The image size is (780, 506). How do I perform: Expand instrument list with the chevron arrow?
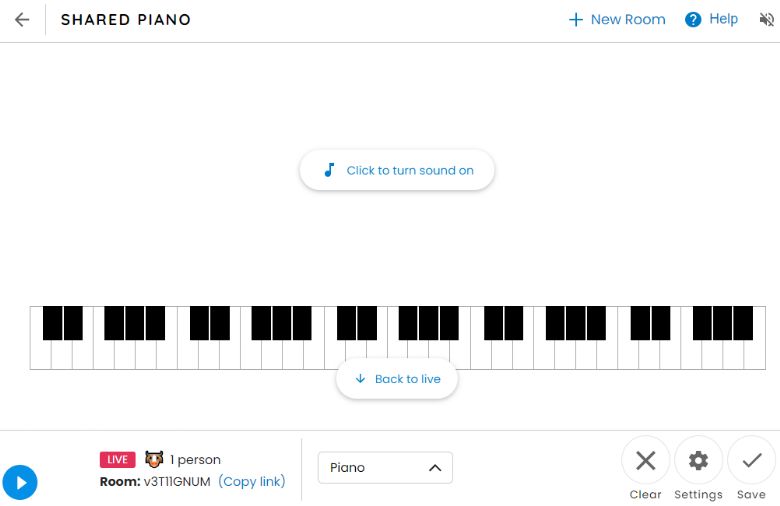click(x=435, y=468)
